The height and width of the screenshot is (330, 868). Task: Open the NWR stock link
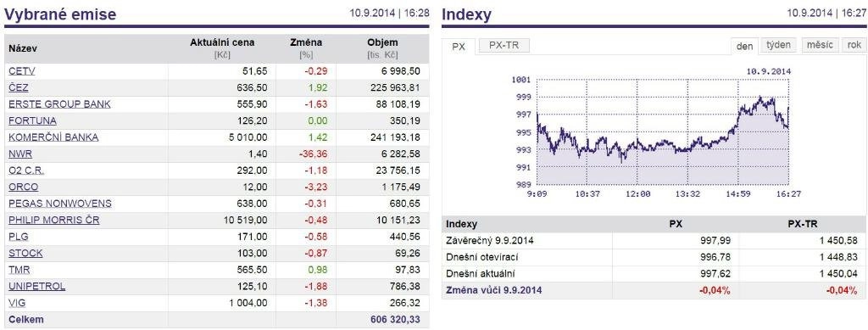(20, 154)
